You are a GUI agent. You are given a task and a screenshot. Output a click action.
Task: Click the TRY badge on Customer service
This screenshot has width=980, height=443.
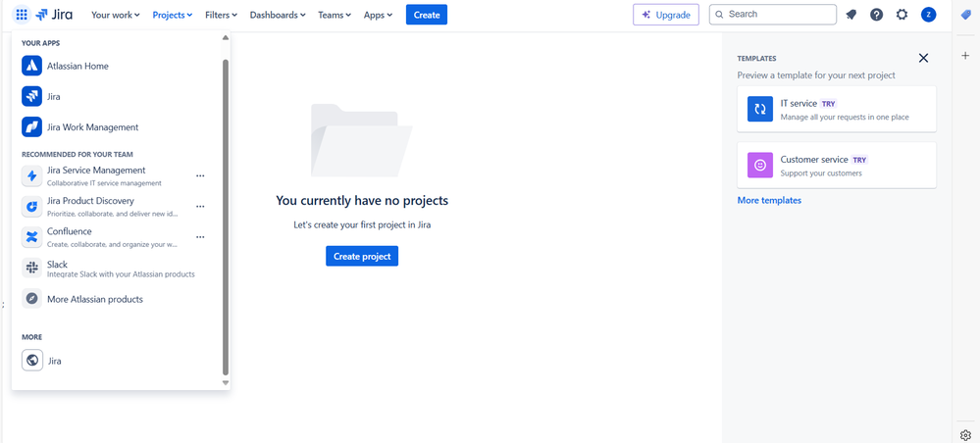[x=859, y=160]
